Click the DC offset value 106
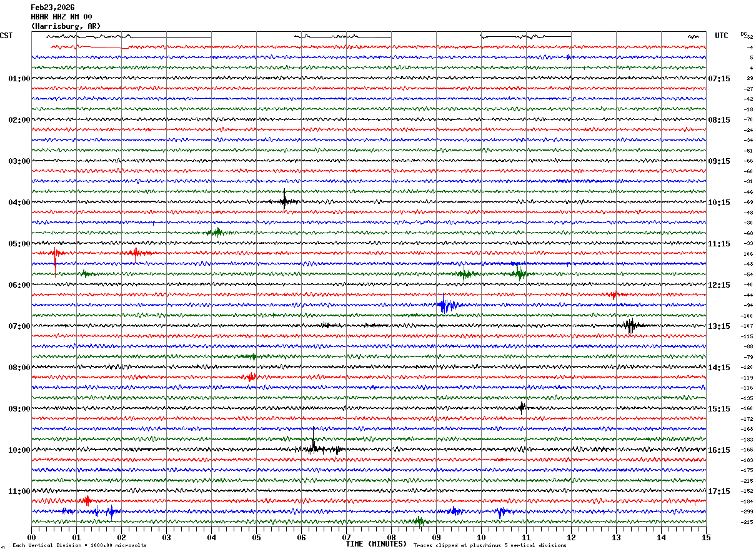756x554 pixels. click(748, 254)
